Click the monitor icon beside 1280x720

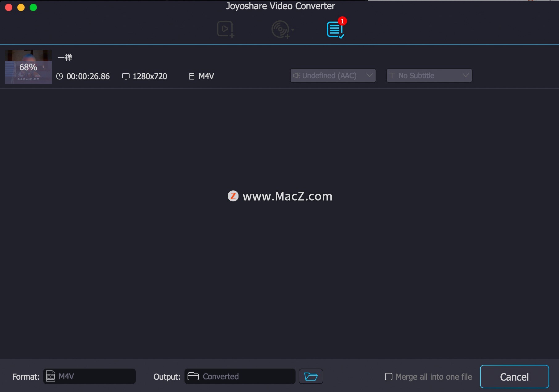click(126, 76)
